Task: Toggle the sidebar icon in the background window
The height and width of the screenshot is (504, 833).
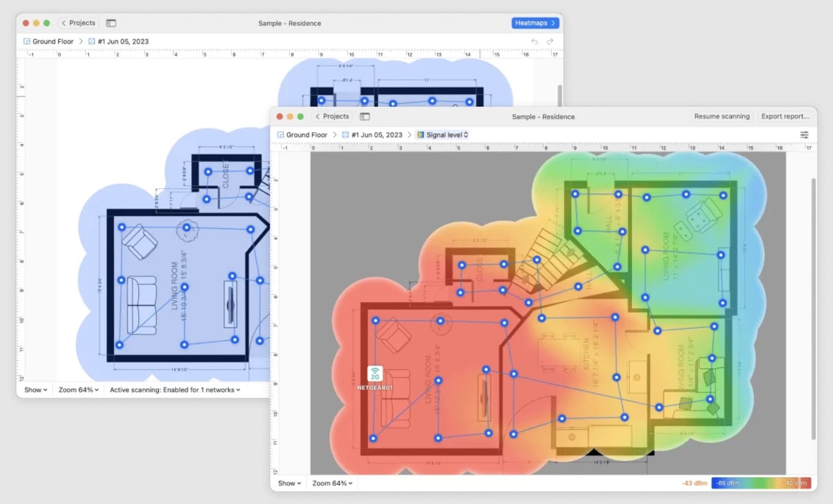Action: pos(111,23)
